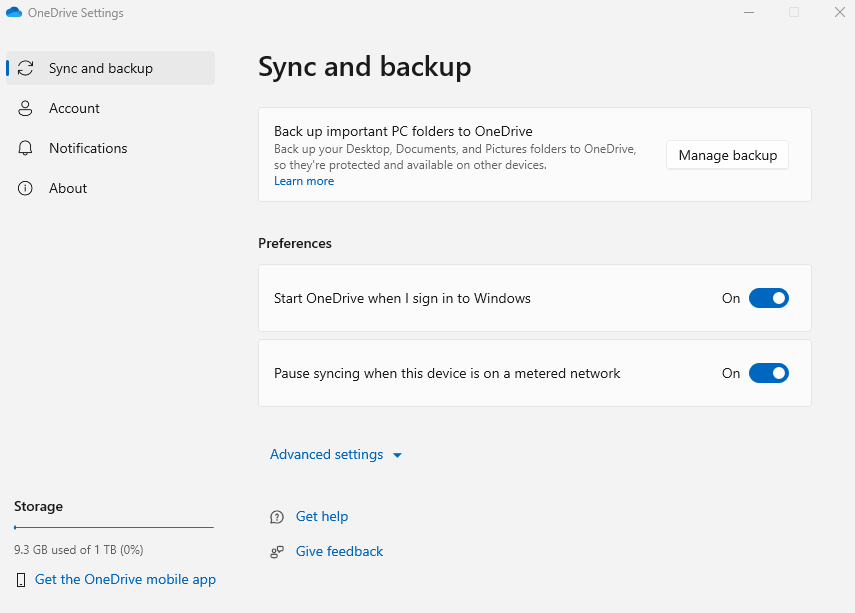Expand Advanced settings section
This screenshot has width=855, height=613.
tap(326, 454)
